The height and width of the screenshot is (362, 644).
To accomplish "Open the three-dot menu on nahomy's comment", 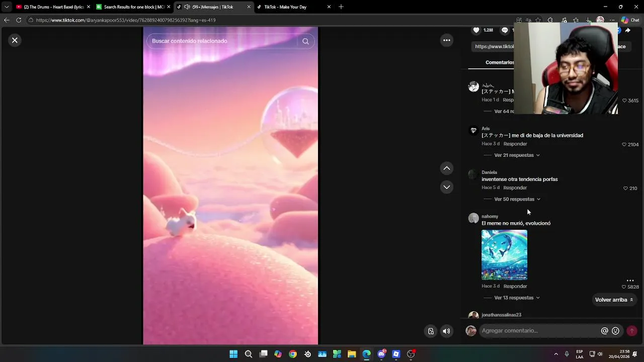I will (630, 280).
